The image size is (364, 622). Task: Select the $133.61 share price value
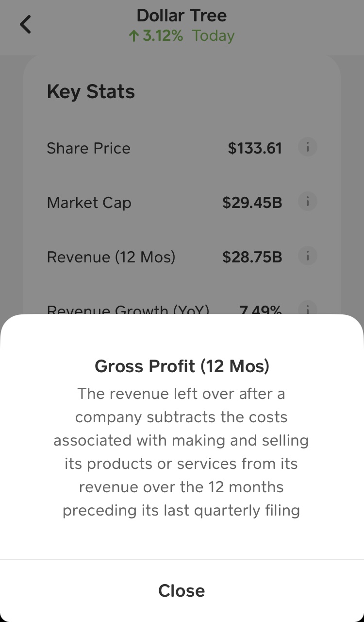pos(255,148)
